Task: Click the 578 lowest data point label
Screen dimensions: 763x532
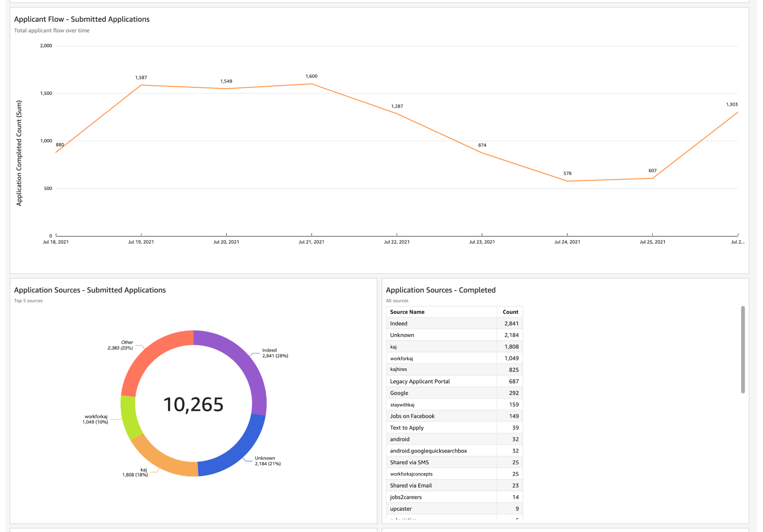Action: 567,173
